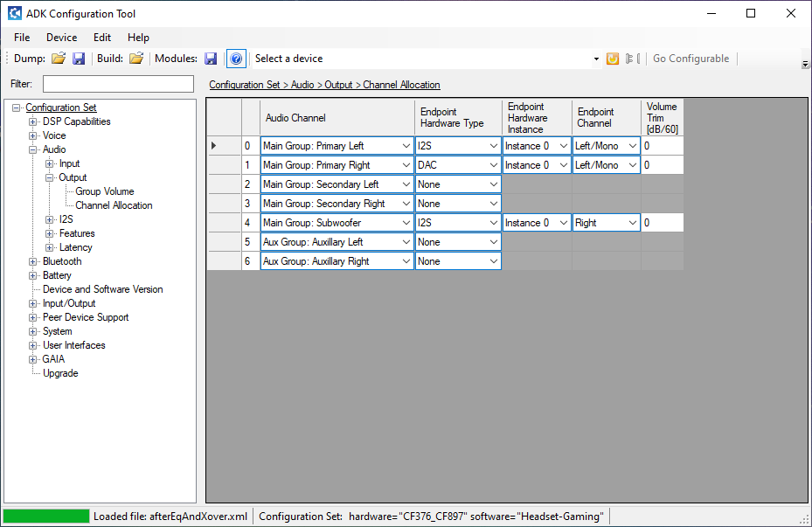Click row 4 Volume Trim value field
This screenshot has width=812, height=527.
(x=663, y=223)
